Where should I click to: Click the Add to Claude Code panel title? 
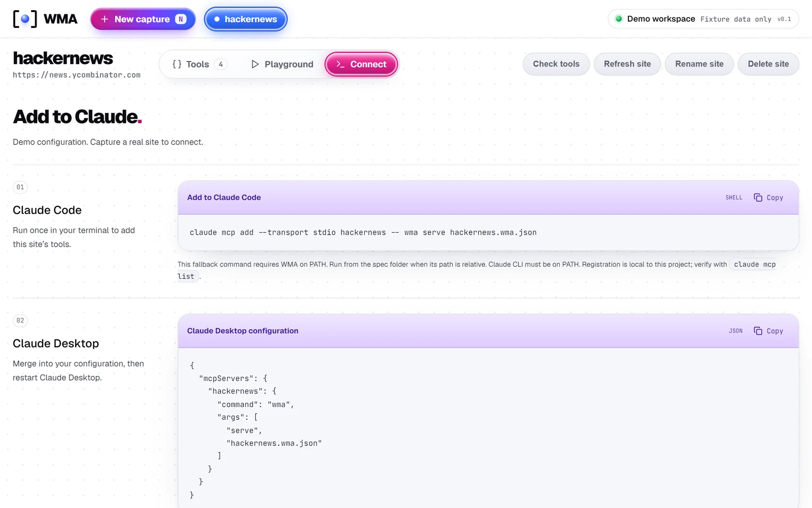[x=224, y=198]
